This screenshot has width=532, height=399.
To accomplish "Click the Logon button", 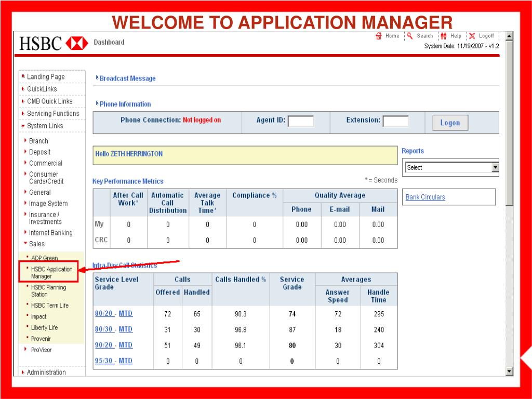I will (450, 123).
